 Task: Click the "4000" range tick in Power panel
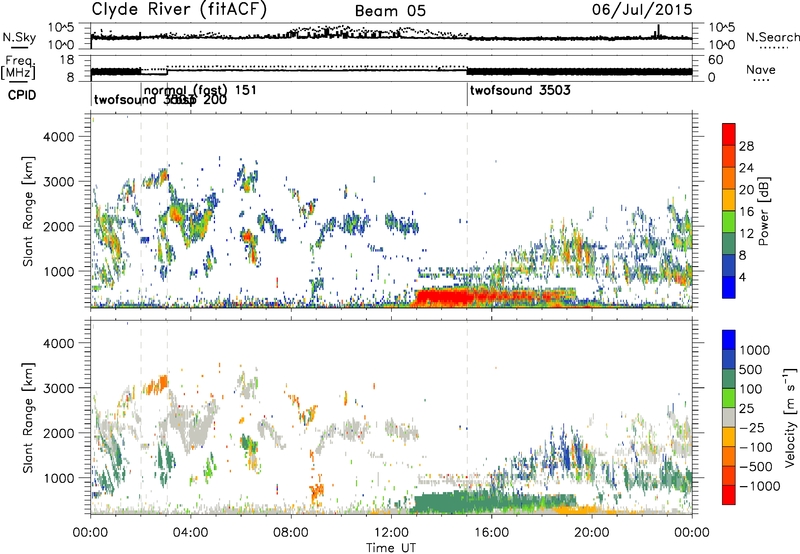58,137
